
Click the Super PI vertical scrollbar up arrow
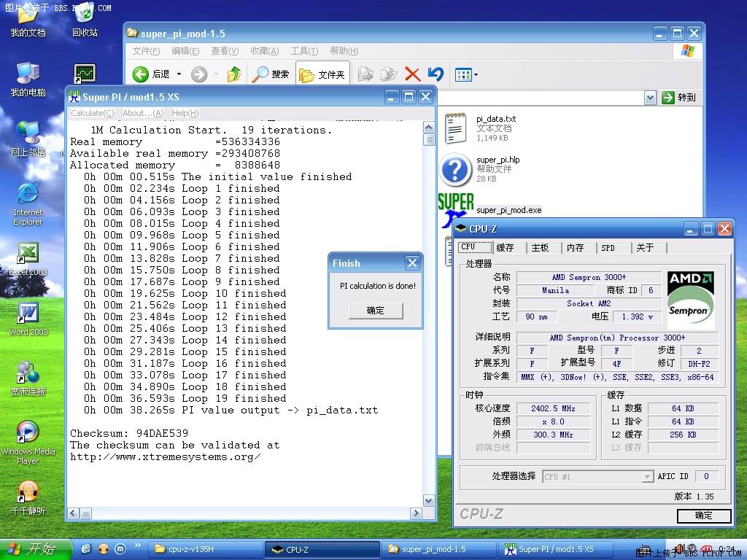(x=428, y=127)
